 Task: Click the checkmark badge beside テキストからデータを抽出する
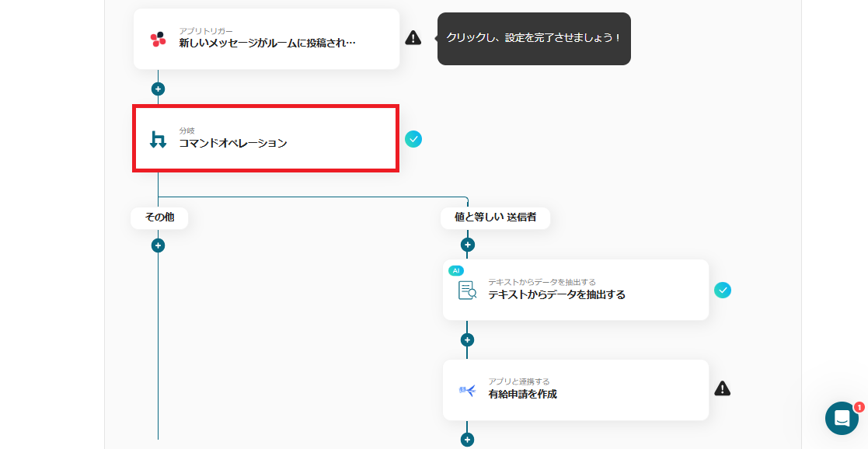click(x=723, y=290)
